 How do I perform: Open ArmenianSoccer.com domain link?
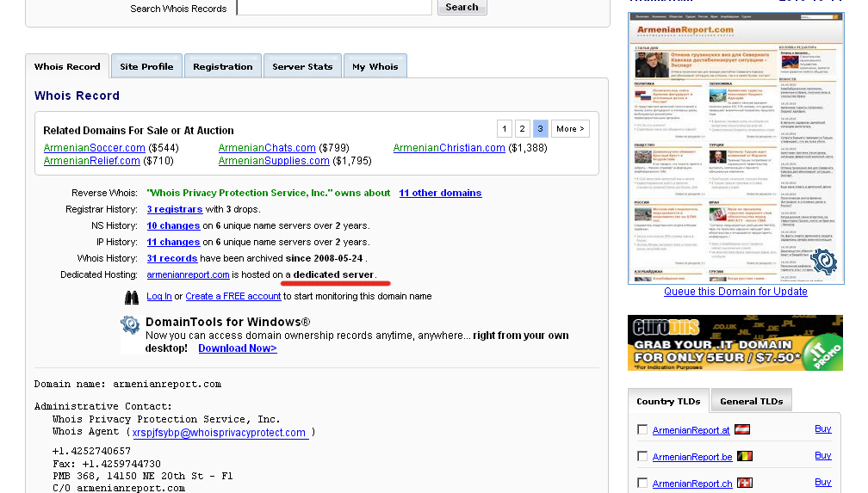[95, 148]
